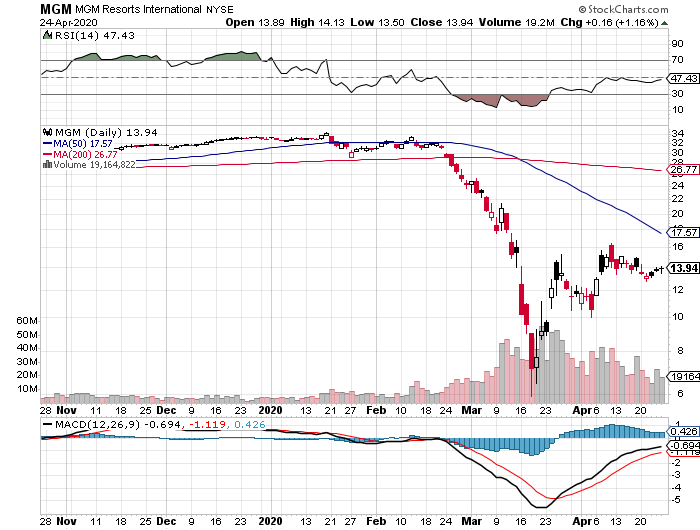Click the Feb label on price chart axis
This screenshot has width=700, height=530.
tap(376, 410)
